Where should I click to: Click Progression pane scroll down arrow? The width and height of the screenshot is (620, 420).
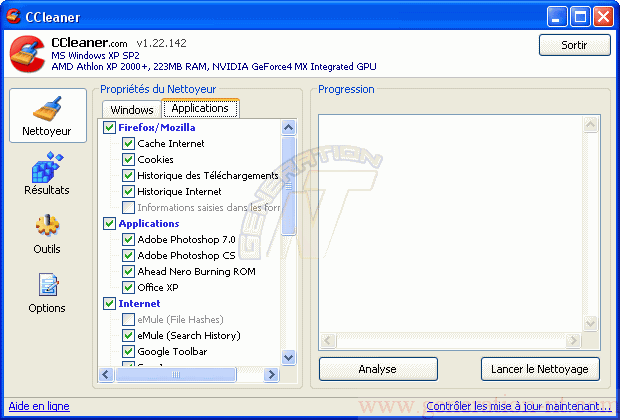pyautogui.click(x=590, y=324)
